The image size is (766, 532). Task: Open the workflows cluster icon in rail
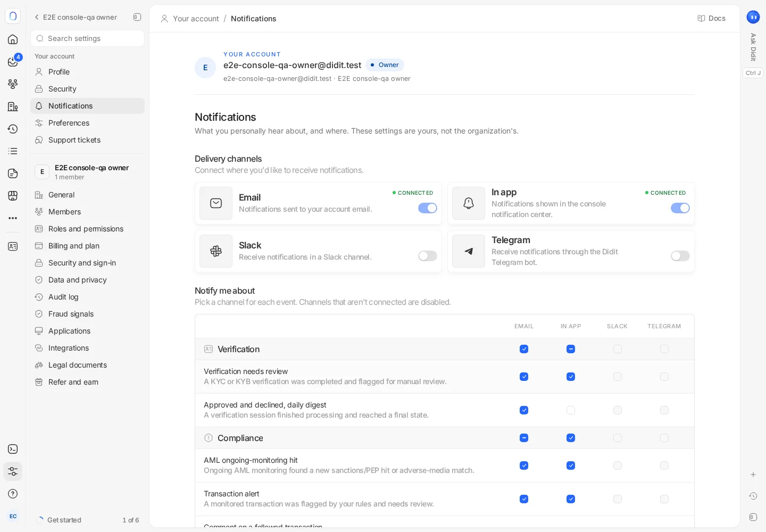pos(13,84)
